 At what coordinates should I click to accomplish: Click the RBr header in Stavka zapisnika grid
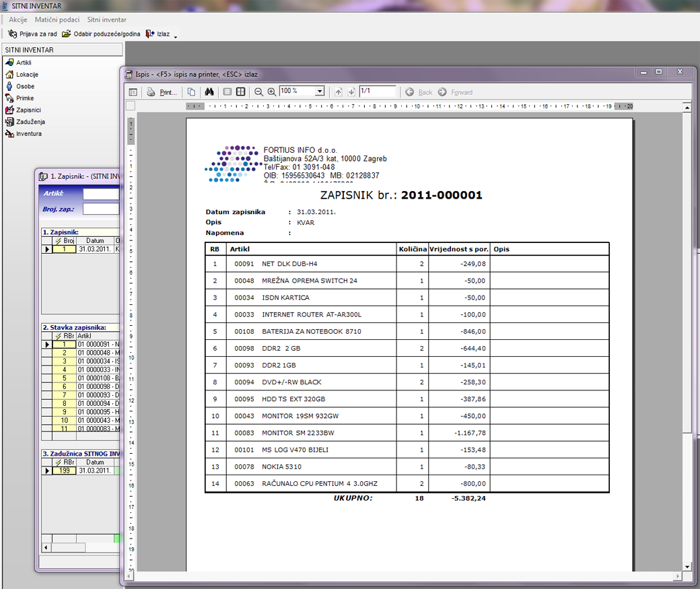click(65, 336)
